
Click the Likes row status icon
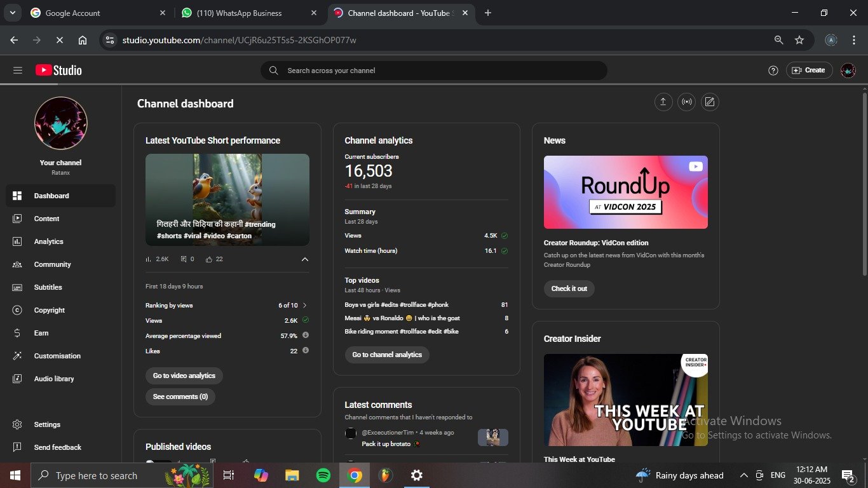306,351
